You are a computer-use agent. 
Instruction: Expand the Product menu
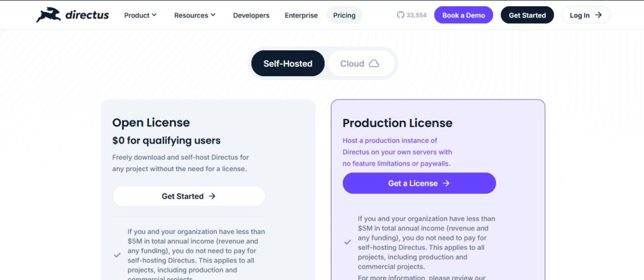(140, 15)
